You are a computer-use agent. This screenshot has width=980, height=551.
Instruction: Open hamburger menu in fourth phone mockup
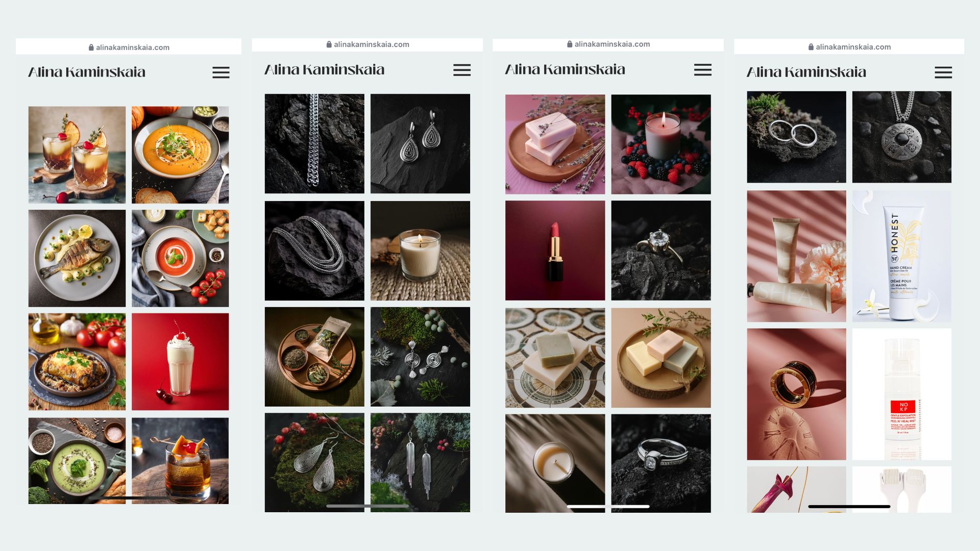point(943,72)
